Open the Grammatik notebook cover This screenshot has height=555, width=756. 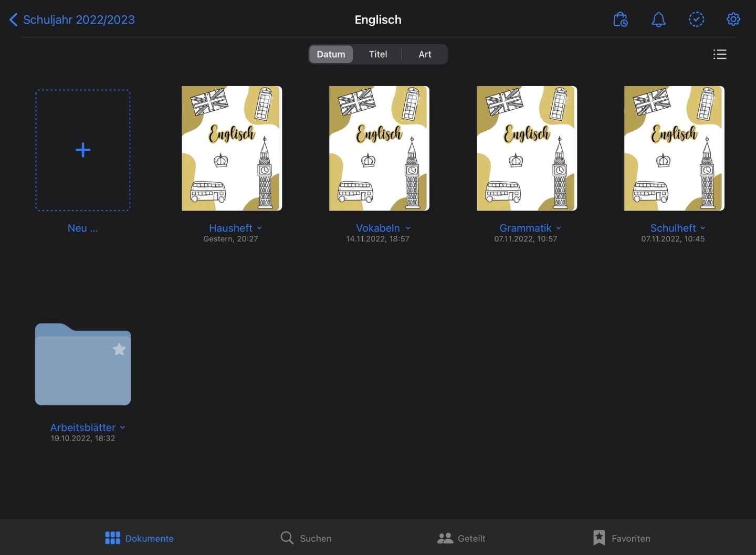coord(527,149)
